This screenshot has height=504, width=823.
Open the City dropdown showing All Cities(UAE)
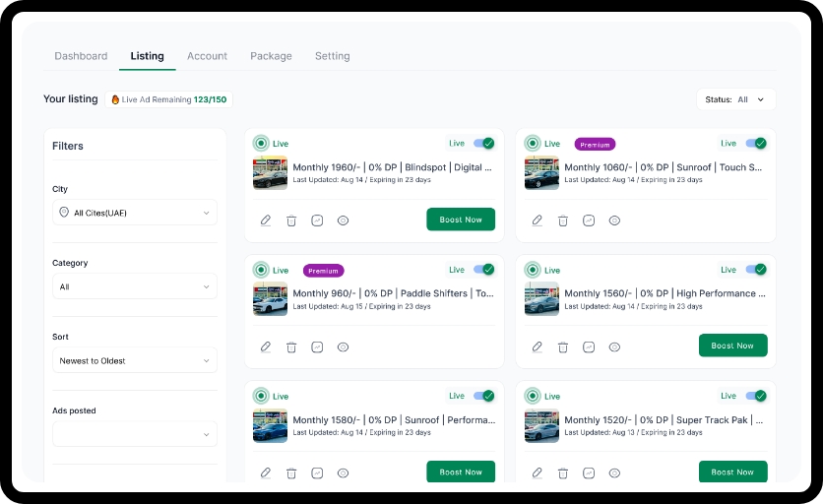[x=135, y=213]
